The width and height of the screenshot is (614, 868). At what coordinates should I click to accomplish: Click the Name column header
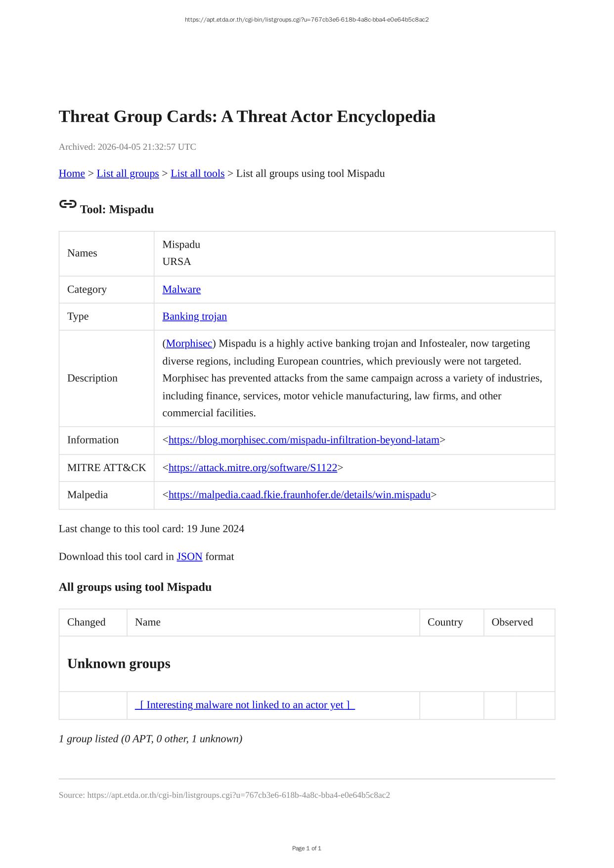(x=148, y=622)
